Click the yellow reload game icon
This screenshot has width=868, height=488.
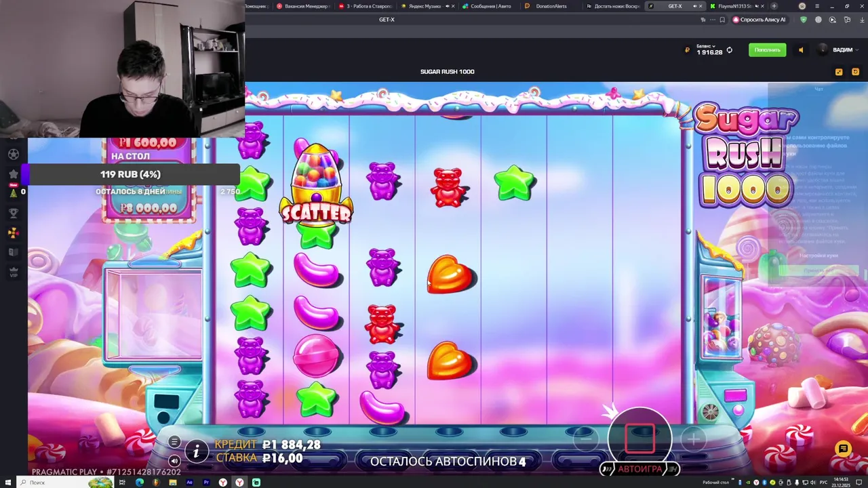[855, 72]
